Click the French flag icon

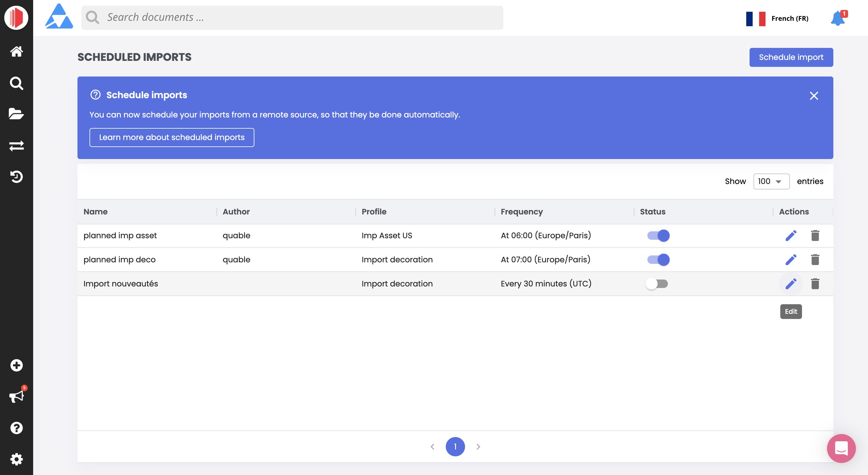(756, 18)
